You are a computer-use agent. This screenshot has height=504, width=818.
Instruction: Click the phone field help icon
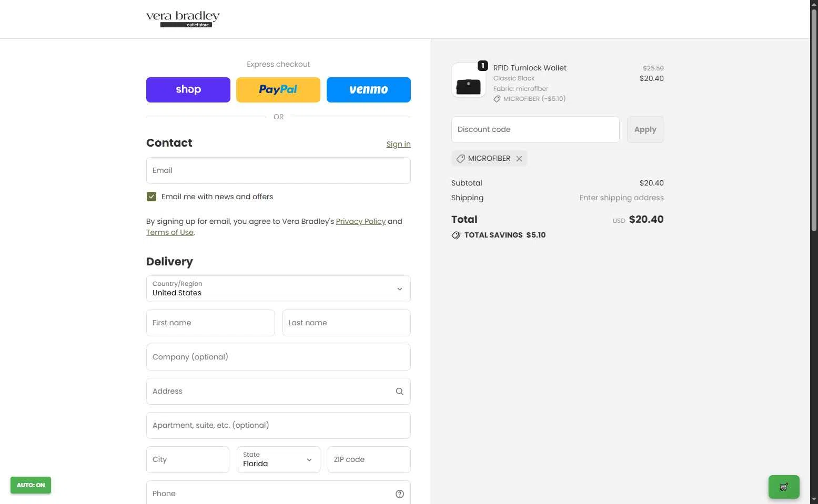click(x=399, y=494)
